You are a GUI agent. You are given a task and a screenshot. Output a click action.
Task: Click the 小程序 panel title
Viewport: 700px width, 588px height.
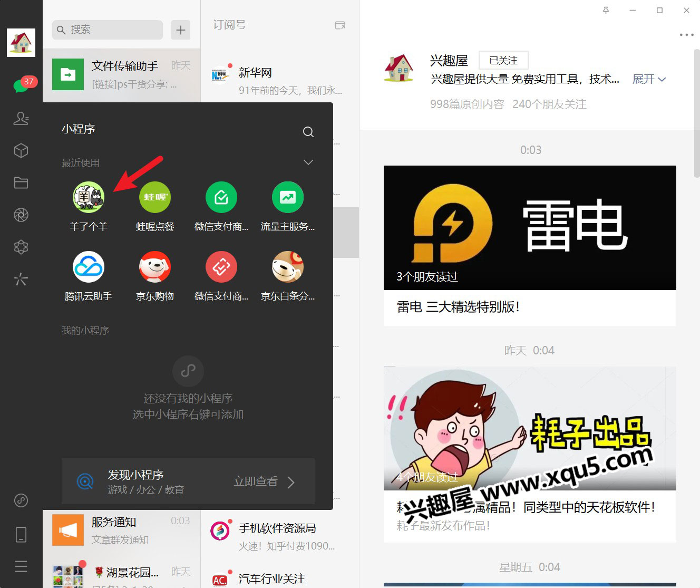coord(78,129)
